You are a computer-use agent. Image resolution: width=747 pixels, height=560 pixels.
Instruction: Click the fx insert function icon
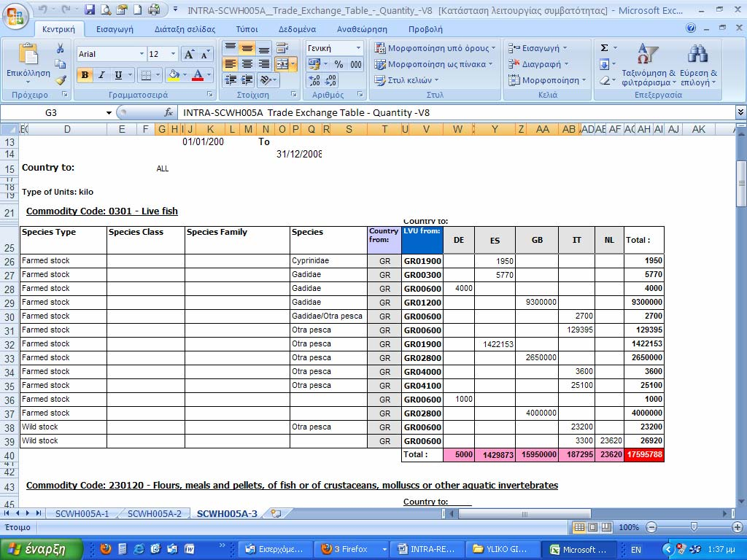click(169, 113)
